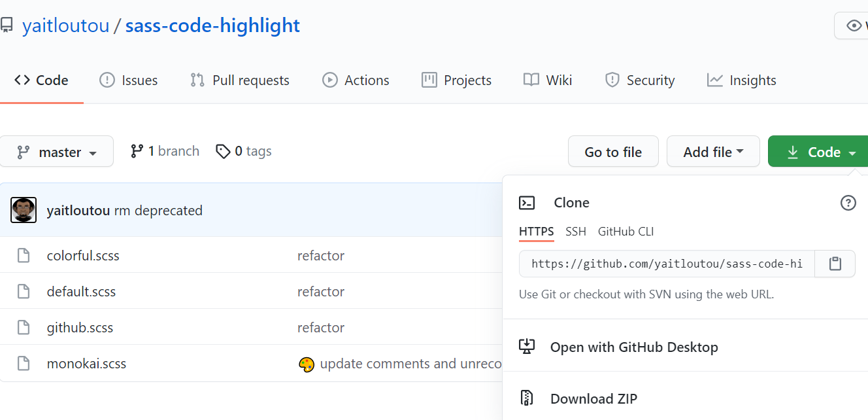Click the HTTPS clone URL field
The width and height of the screenshot is (868, 420).
(667, 264)
